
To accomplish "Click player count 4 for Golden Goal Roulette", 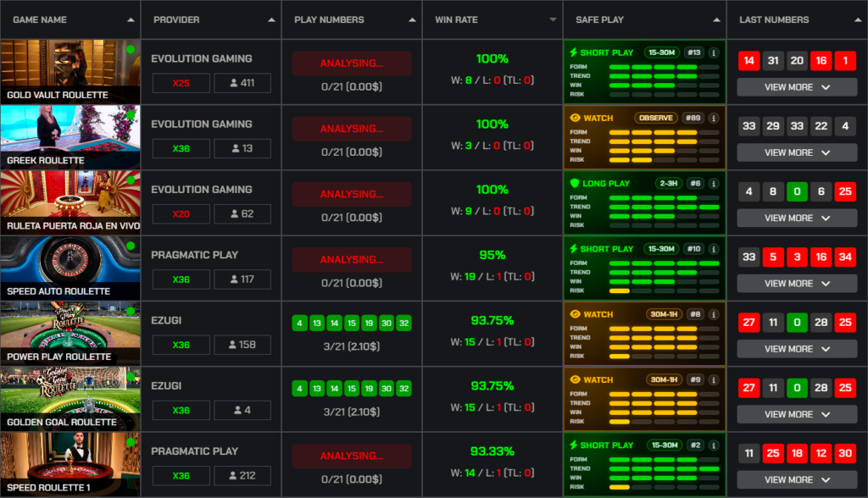I will point(242,410).
